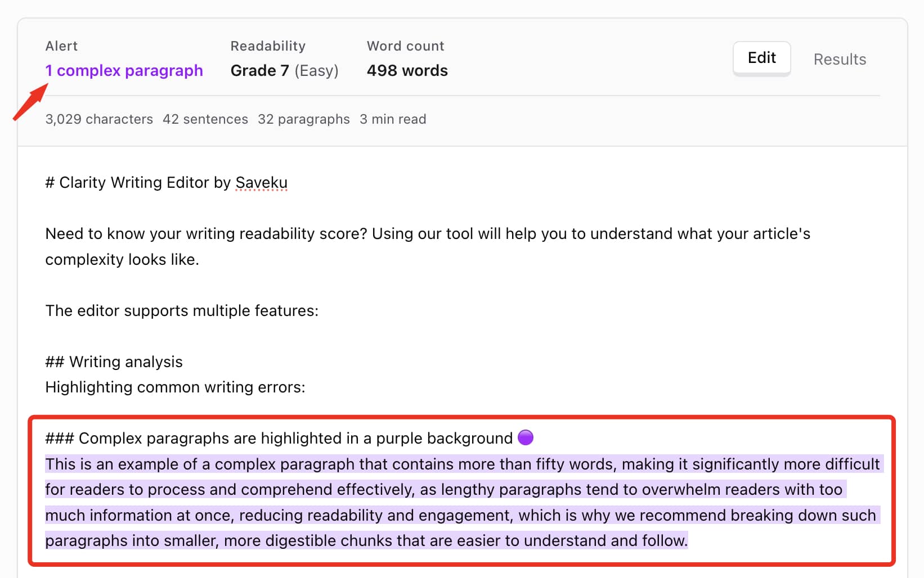
Task: Click the 'Grade 7 (Easy)' readability score
Action: pyautogui.click(x=284, y=71)
